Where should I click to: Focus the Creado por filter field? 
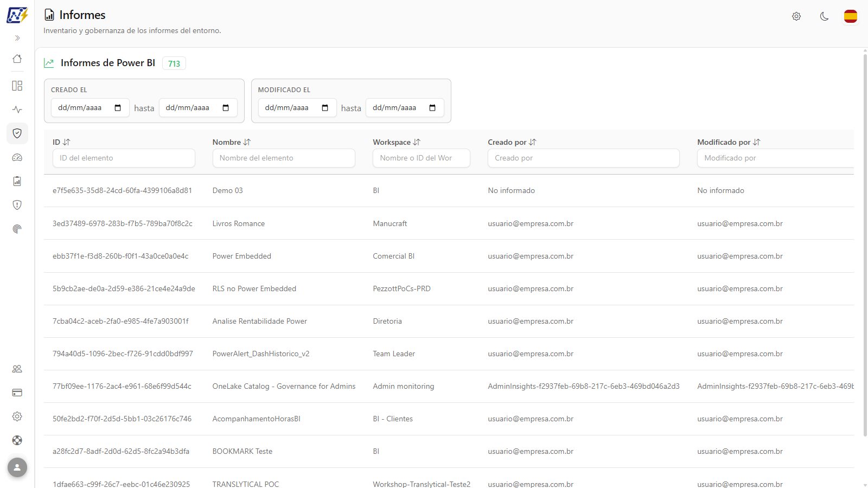(584, 158)
